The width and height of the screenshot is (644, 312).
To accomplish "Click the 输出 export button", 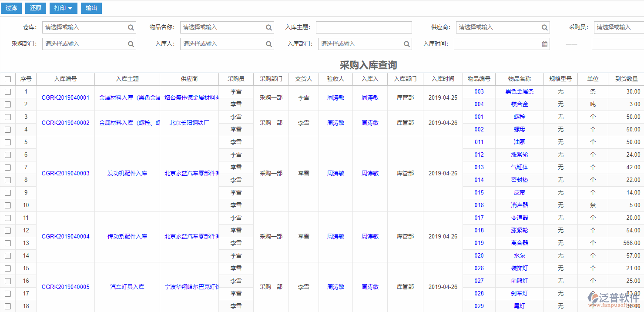I will click(x=91, y=8).
